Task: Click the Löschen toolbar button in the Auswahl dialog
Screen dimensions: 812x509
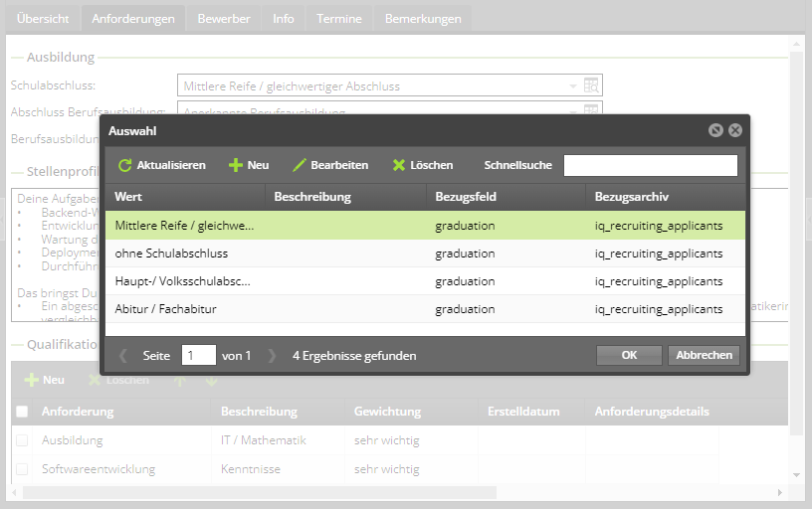Action: 423,165
